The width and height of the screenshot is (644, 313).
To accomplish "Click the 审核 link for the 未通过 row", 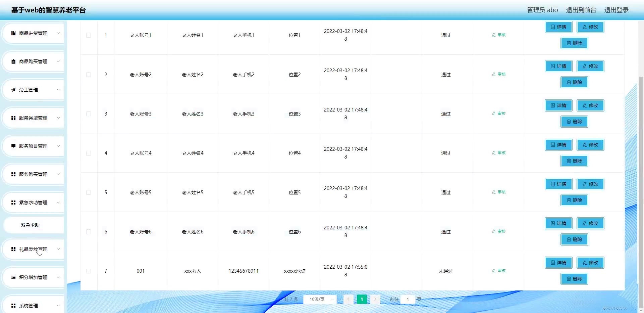I will click(499, 271).
